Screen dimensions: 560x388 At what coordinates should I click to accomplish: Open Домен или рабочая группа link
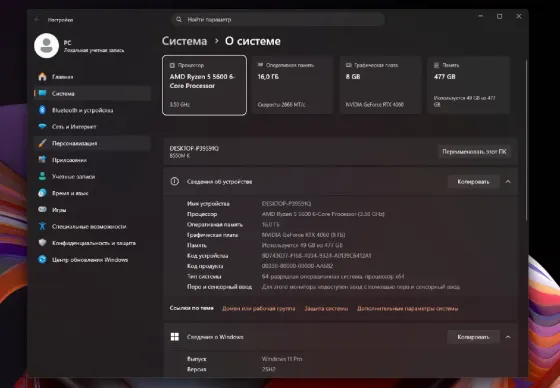259,308
